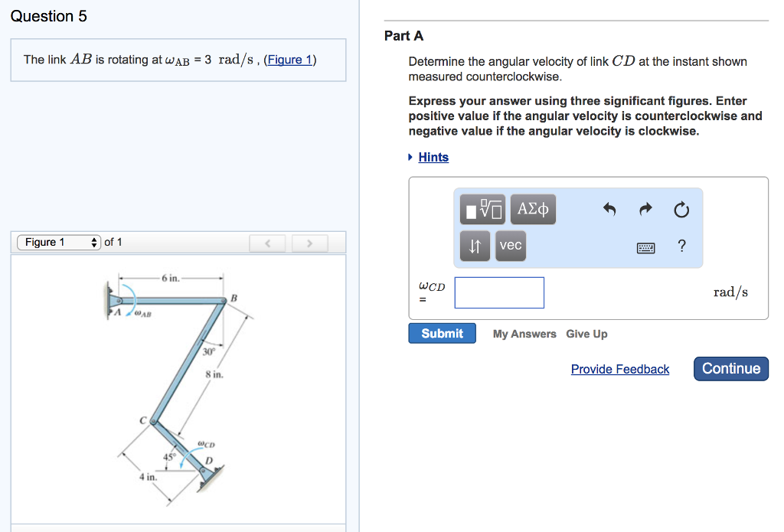Go to the next figure arrow

(309, 243)
